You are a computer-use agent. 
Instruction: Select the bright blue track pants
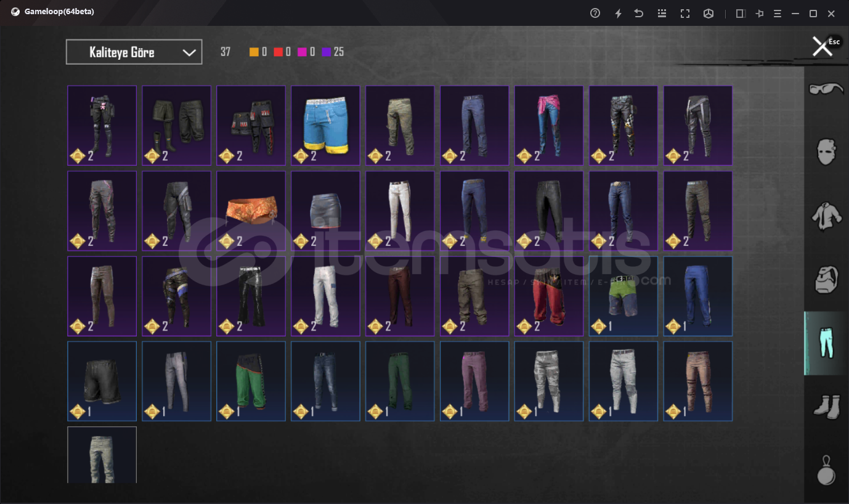[x=698, y=296]
